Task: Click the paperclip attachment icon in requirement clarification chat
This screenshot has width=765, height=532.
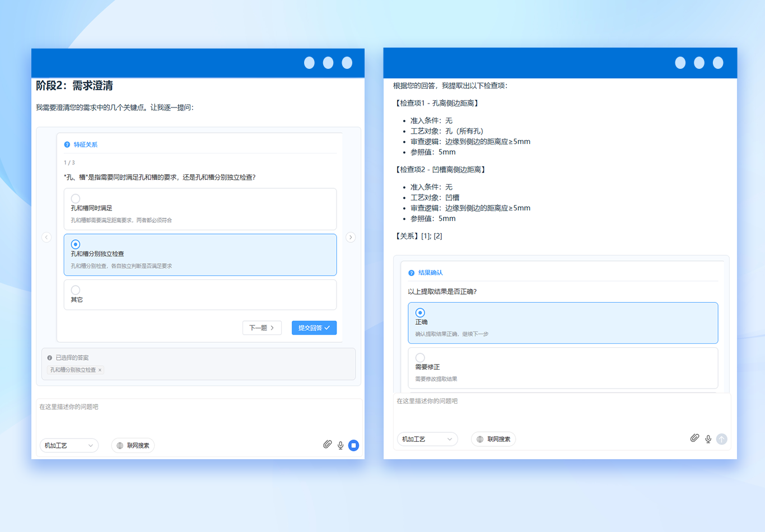Action: coord(328,445)
